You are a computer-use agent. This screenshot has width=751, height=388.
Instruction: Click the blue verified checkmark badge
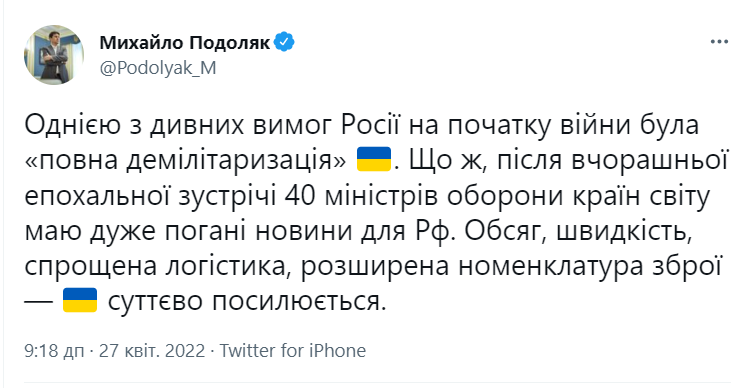click(284, 43)
